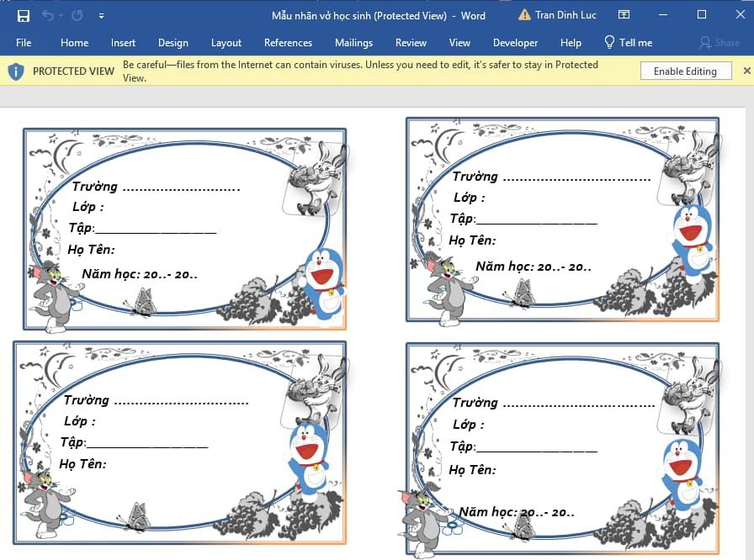This screenshot has height=560, width=754.
Task: Open the File tab
Action: [x=24, y=43]
